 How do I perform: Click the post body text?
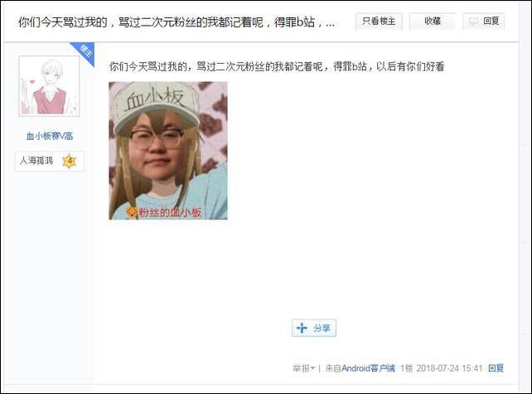277,67
